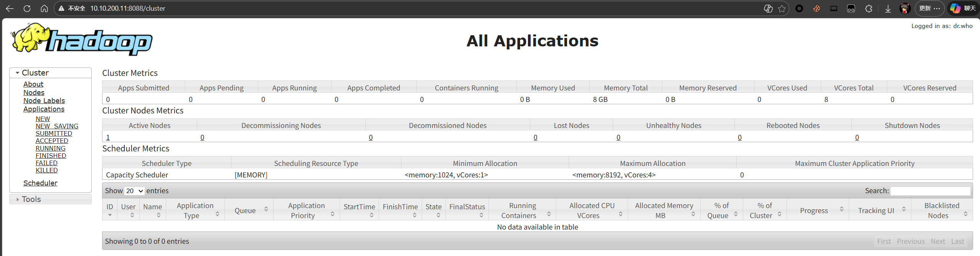The width and height of the screenshot is (980, 256).
Task: Open the Scheduler link in sidebar
Action: (x=40, y=183)
